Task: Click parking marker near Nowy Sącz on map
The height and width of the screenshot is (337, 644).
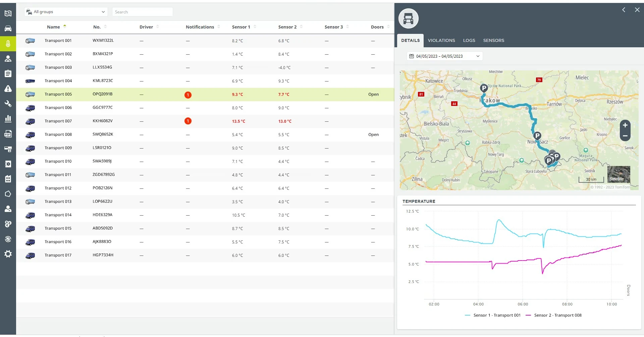Action: click(x=537, y=136)
